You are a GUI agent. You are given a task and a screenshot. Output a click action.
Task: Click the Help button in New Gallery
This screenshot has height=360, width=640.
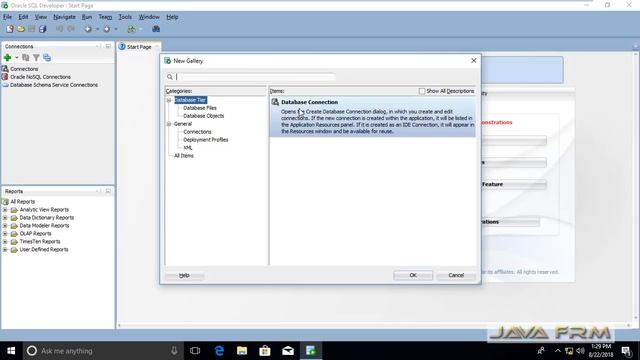click(x=184, y=276)
